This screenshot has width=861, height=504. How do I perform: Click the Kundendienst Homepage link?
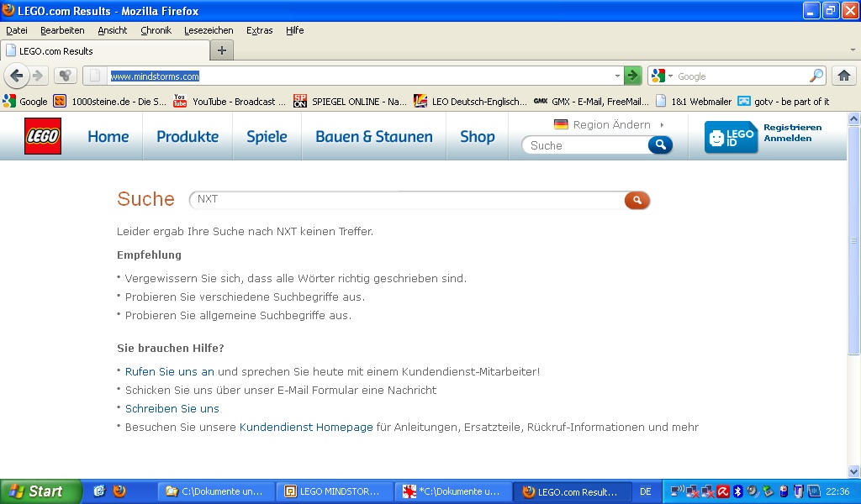306,427
